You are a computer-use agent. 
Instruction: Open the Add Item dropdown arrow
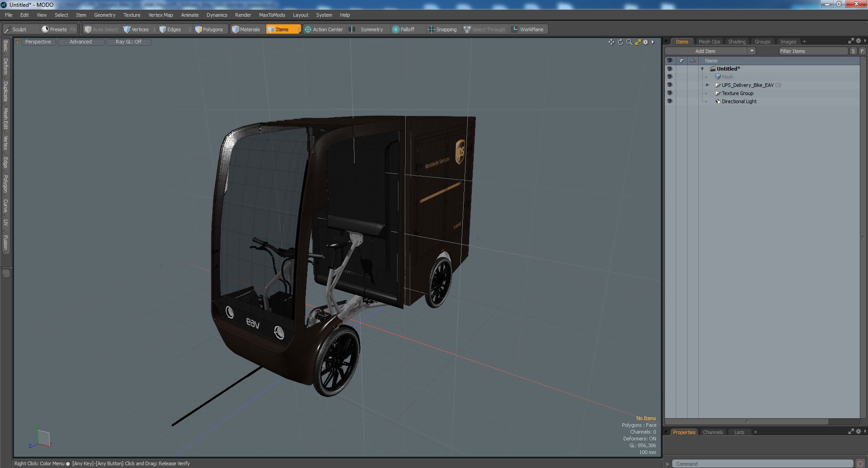point(752,51)
